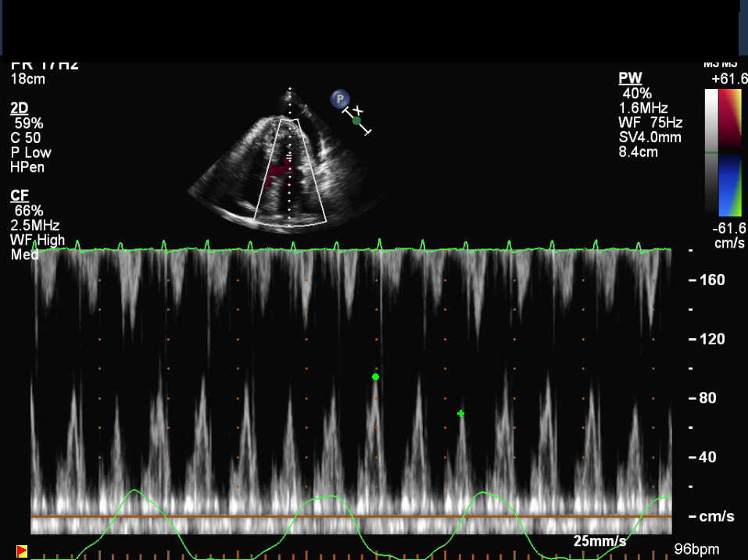This screenshot has width=748, height=560.
Task: Select the green circle caliper at peak velocity
Action: (x=376, y=377)
